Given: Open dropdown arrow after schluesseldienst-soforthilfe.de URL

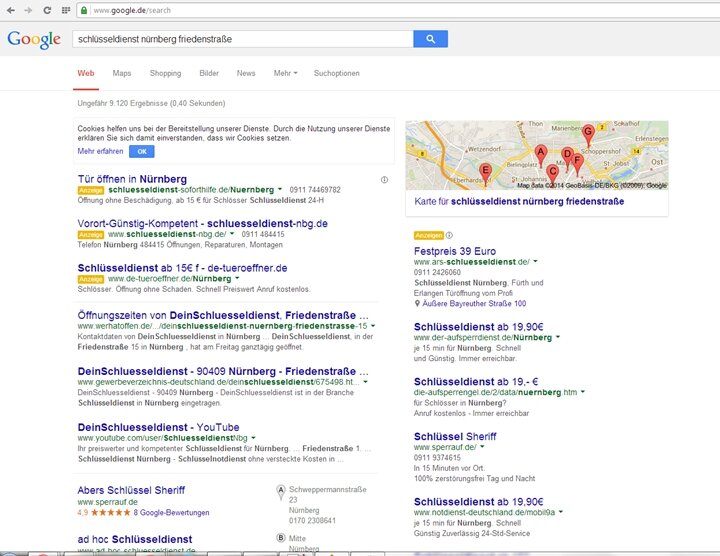Looking at the screenshot, I should point(279,189).
